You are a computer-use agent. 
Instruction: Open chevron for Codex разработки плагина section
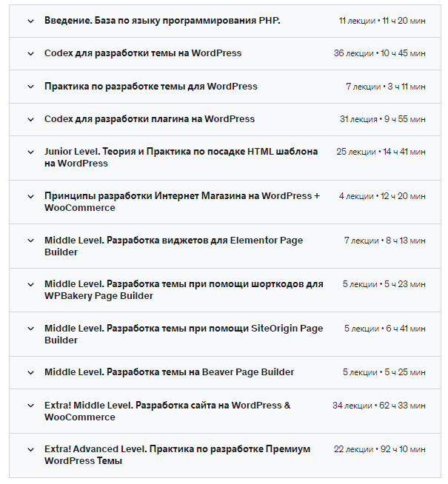[30, 119]
